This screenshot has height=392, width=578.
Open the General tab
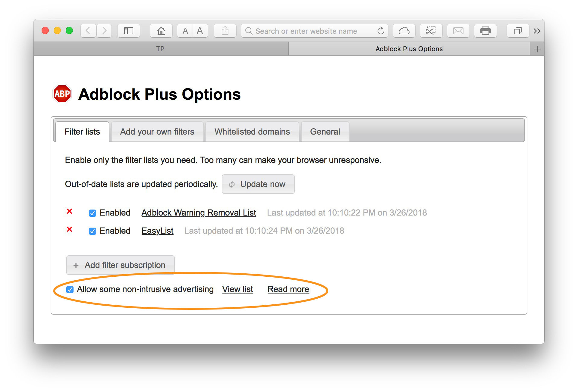point(325,132)
